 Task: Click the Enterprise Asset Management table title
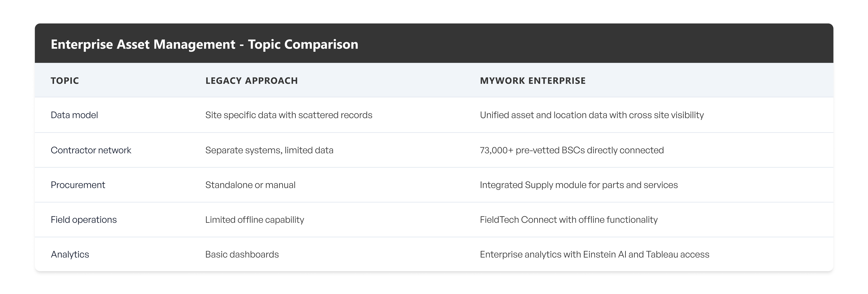(204, 44)
